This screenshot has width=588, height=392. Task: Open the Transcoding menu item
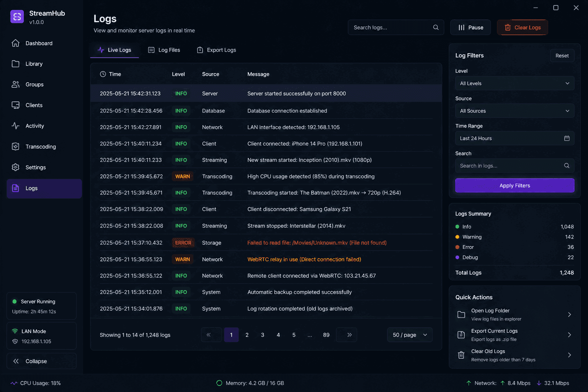click(44, 147)
